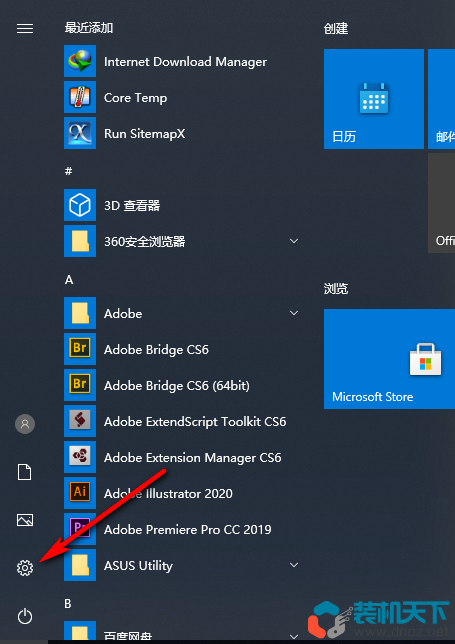Jump to letter index via # header
Viewport: 455px width, 644px height.
tap(69, 171)
